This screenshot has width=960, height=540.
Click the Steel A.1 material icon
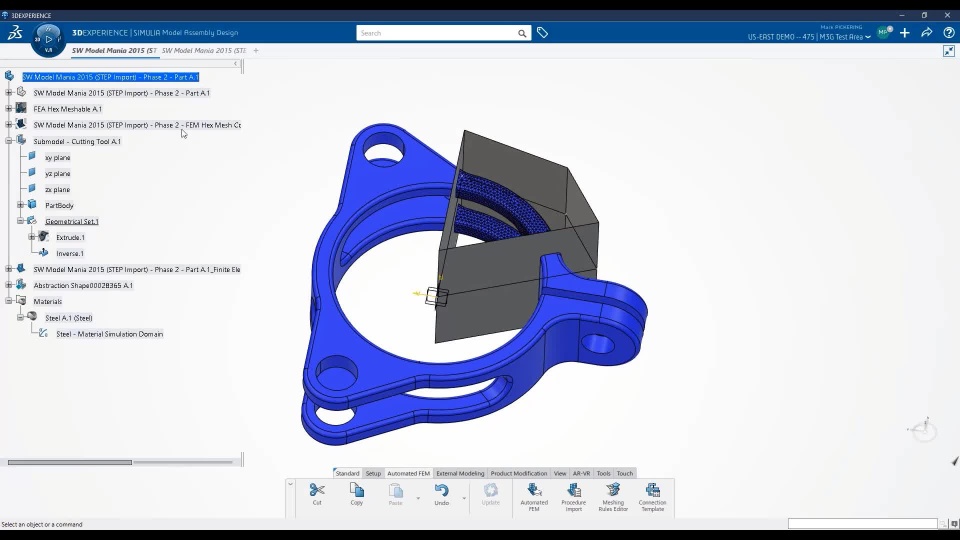[x=32, y=317]
